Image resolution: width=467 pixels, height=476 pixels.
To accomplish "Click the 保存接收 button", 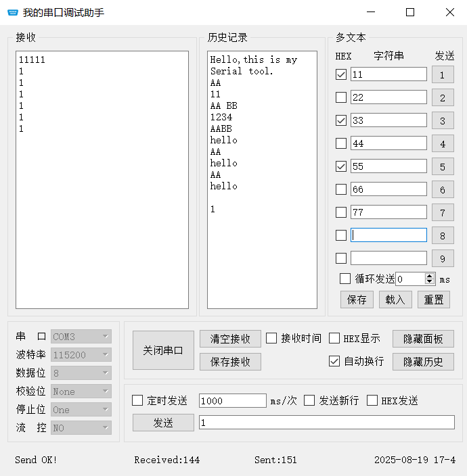I will tap(230, 362).
